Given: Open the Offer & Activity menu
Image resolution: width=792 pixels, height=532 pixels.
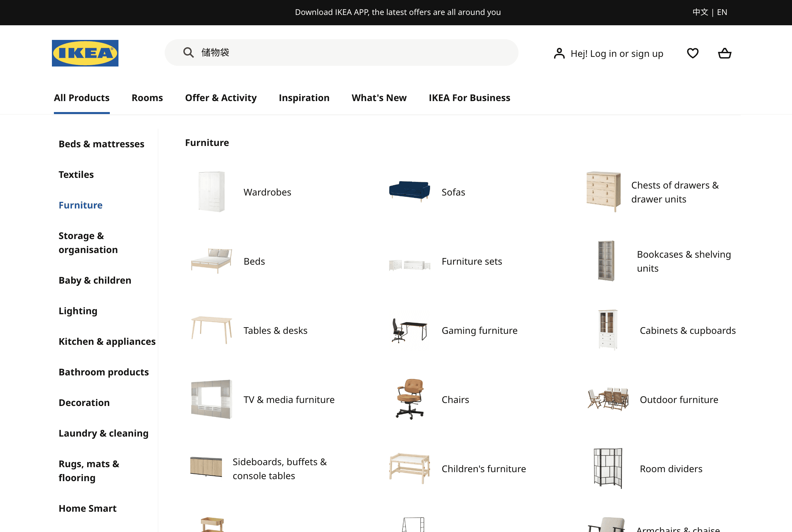Looking at the screenshot, I should tap(221, 98).
